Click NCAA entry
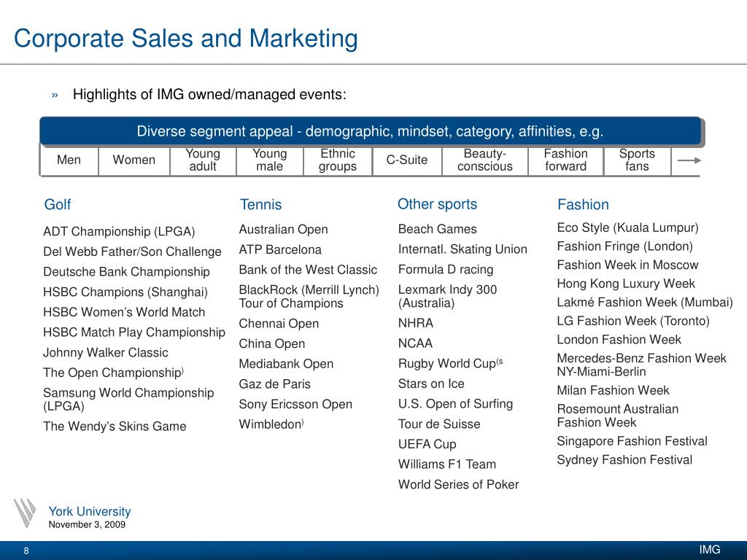 (415, 343)
